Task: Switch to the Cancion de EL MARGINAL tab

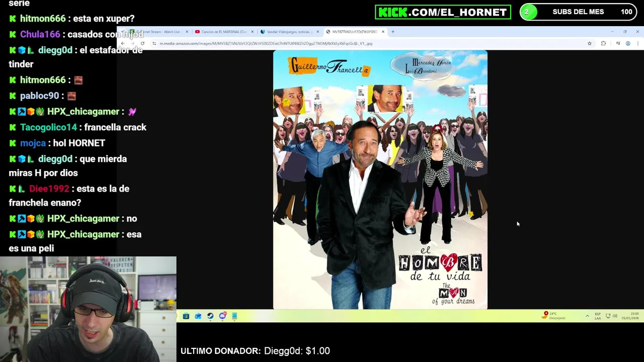Action: coord(224,32)
